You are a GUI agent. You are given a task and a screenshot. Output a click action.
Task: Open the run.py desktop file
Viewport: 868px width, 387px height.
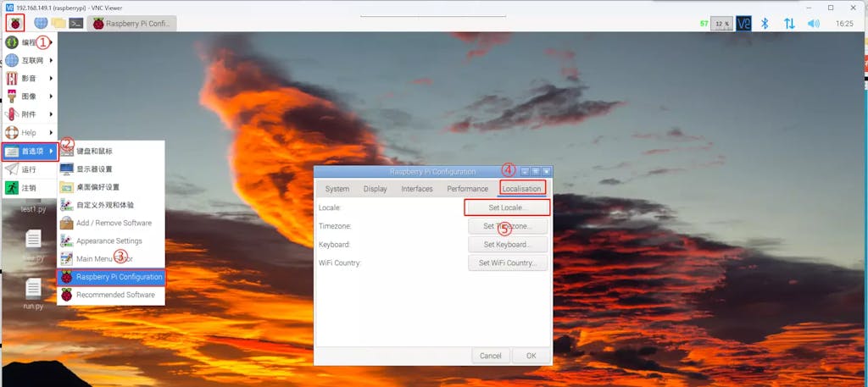[33, 293]
